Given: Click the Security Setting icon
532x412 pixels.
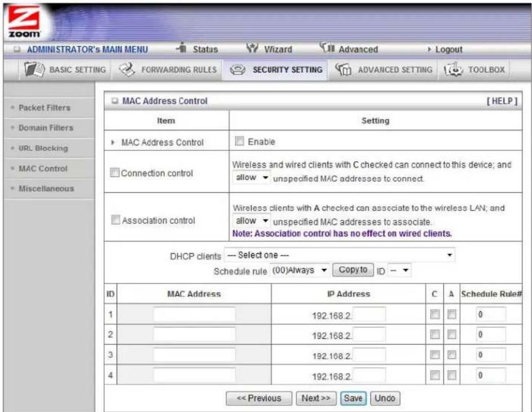Looking at the screenshot, I should [x=238, y=70].
